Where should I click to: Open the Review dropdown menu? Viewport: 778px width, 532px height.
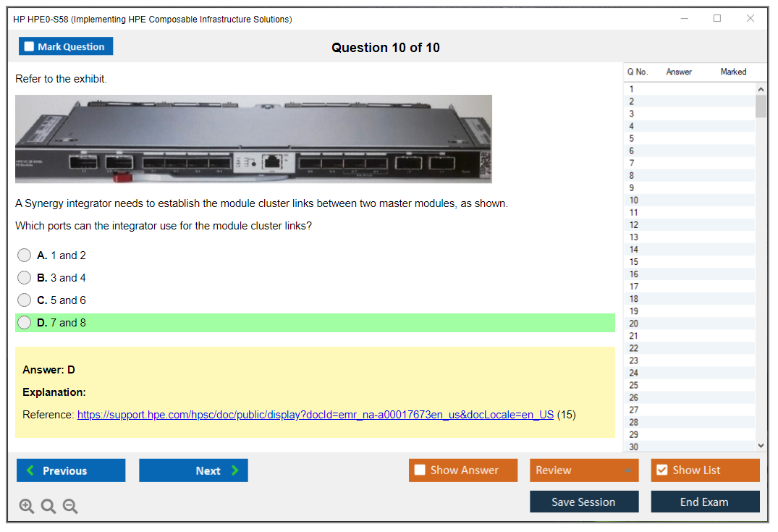pyautogui.click(x=584, y=470)
